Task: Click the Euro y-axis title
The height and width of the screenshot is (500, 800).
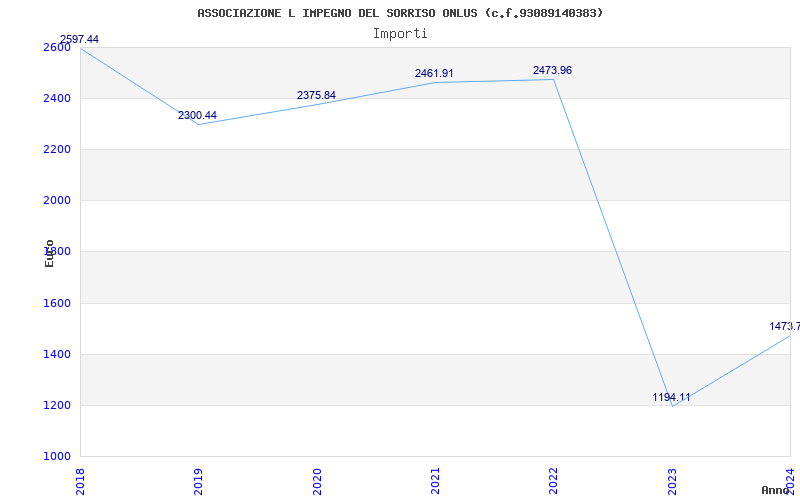Action: point(49,253)
